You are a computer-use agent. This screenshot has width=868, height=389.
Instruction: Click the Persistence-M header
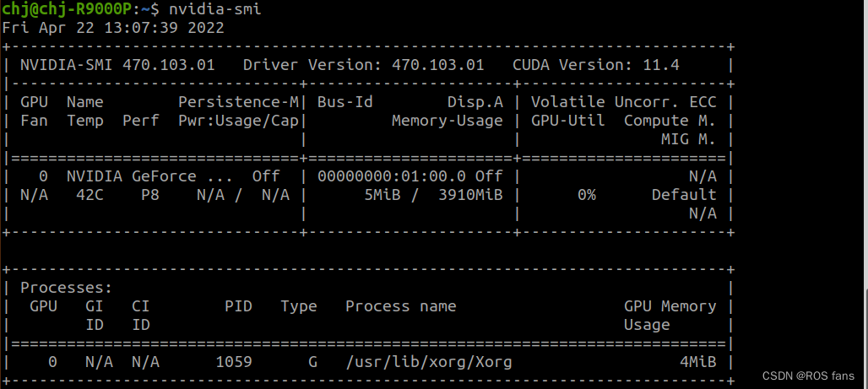(239, 102)
